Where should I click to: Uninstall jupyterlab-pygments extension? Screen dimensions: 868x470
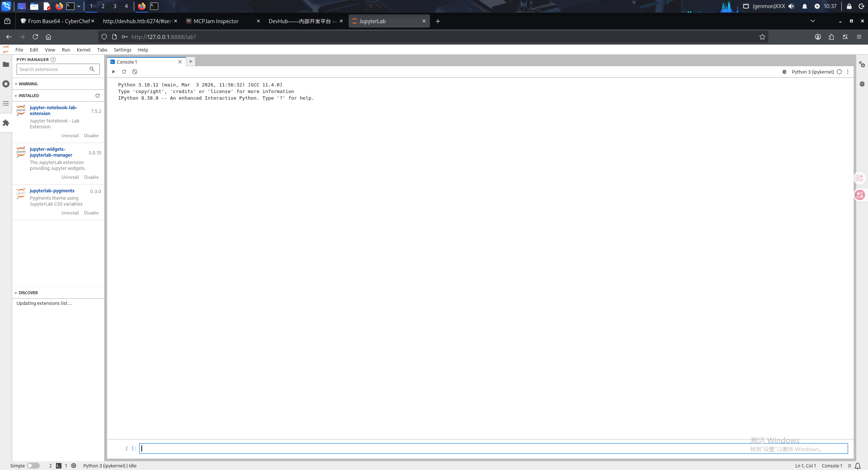(70, 213)
